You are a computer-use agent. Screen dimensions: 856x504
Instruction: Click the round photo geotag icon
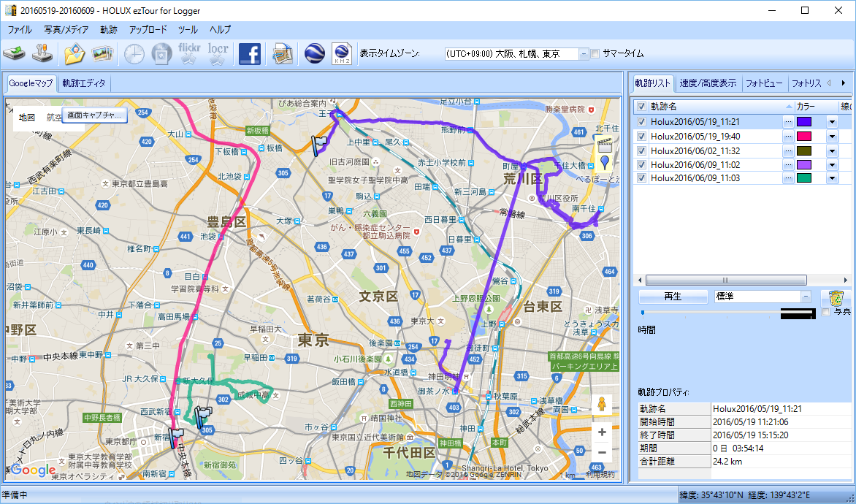(x=161, y=53)
